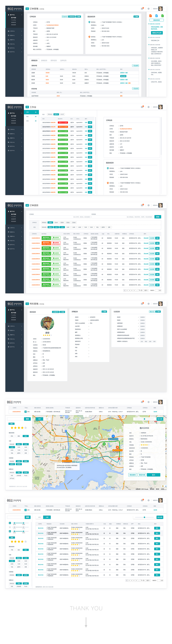Open settings gear icon in 司机管理 header
Viewport: 172px width, 644px height.
click(149, 304)
